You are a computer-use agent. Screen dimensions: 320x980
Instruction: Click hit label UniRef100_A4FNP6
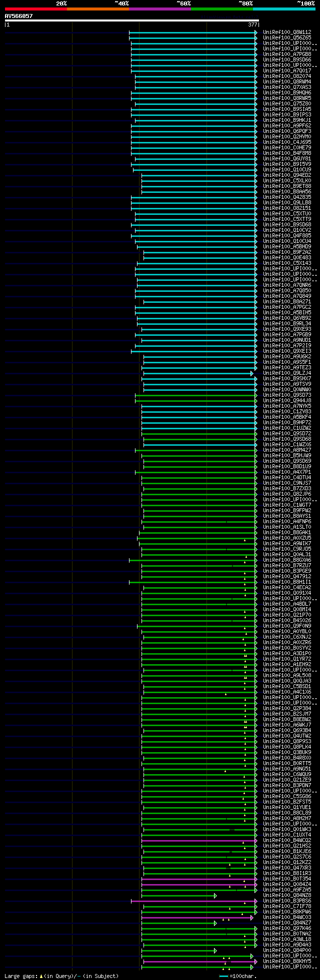[287, 522]
